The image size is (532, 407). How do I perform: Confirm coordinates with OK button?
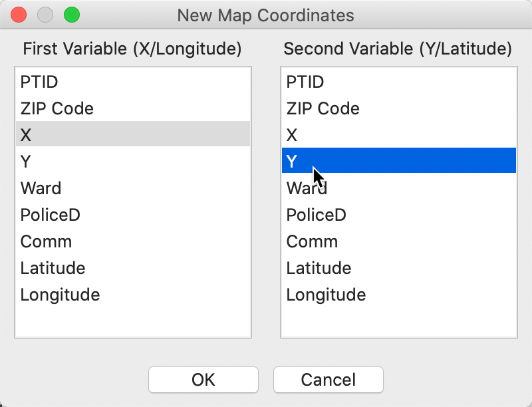pos(203,380)
